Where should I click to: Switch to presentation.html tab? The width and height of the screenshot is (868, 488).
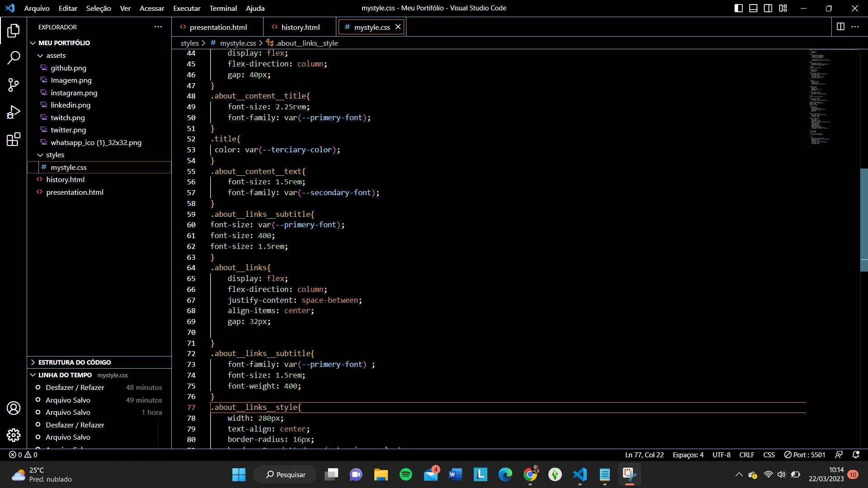(217, 27)
